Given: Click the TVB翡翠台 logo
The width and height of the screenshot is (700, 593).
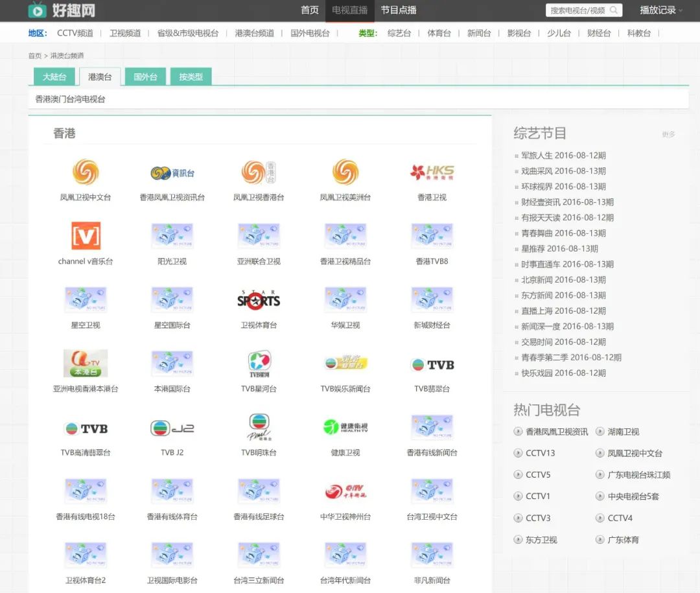Looking at the screenshot, I should [432, 365].
